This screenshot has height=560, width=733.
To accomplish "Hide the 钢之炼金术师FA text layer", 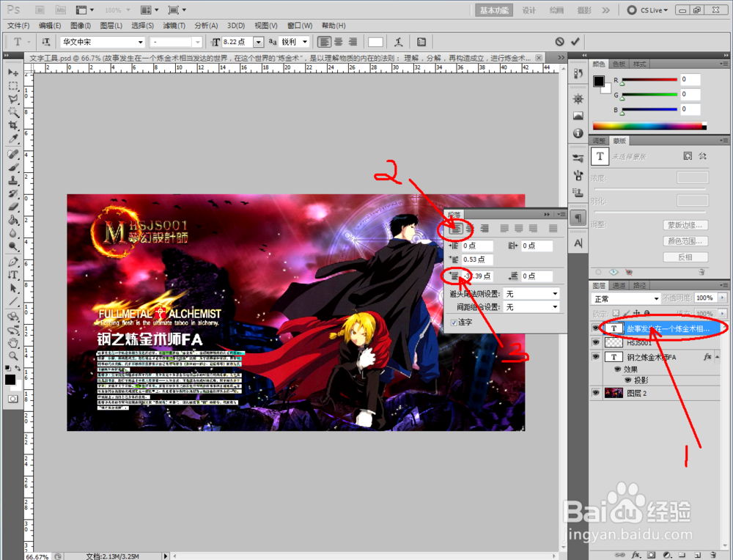I will tap(595, 357).
